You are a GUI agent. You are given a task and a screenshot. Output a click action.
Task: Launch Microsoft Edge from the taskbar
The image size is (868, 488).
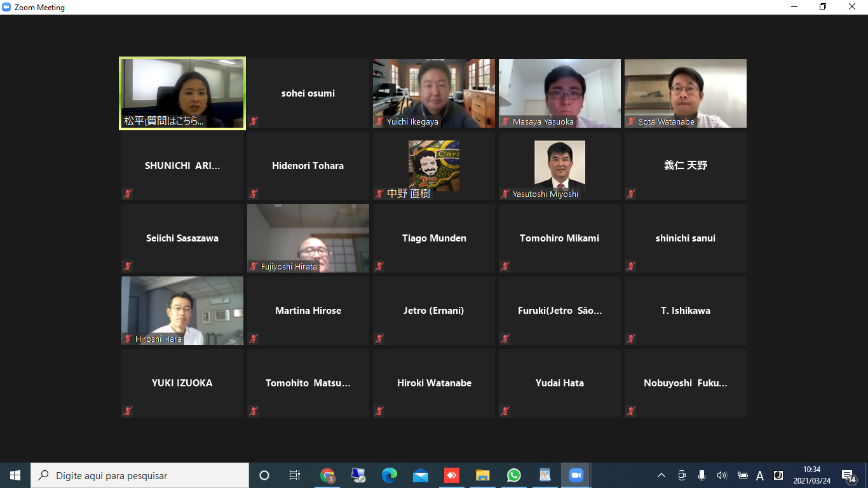pos(390,475)
